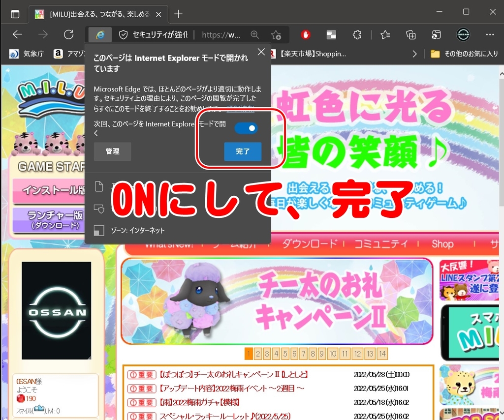504x420 pixels.
Task: Open the Extensions puzzle-piece icon
Action: pyautogui.click(x=357, y=34)
